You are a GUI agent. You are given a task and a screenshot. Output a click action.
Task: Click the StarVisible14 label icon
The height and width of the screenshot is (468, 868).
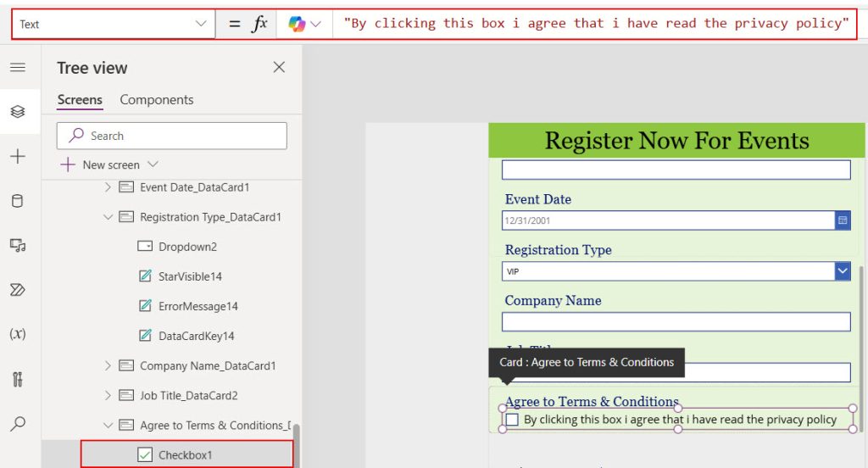pos(145,276)
